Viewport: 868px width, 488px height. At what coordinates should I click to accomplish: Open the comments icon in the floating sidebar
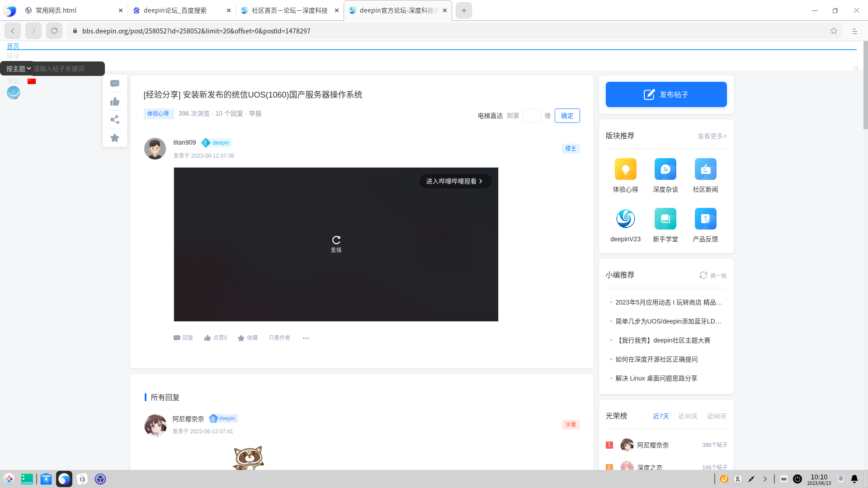coord(114,83)
